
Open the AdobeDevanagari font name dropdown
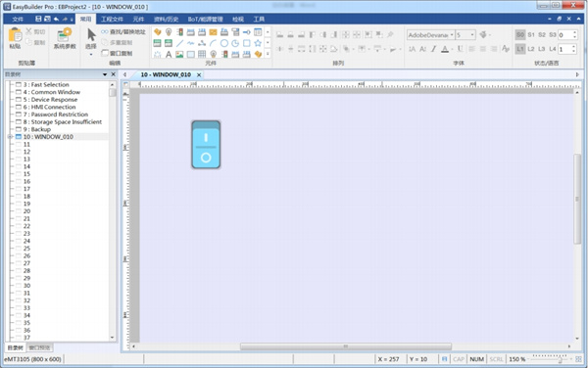pos(452,35)
